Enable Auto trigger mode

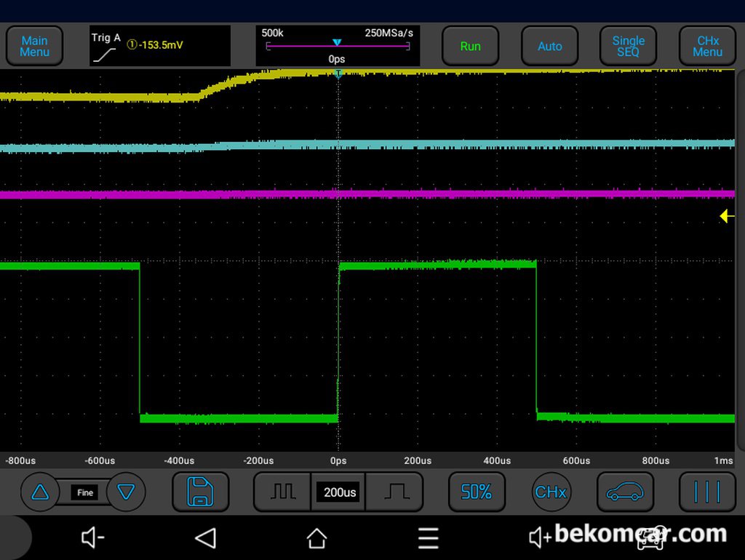[x=550, y=46]
